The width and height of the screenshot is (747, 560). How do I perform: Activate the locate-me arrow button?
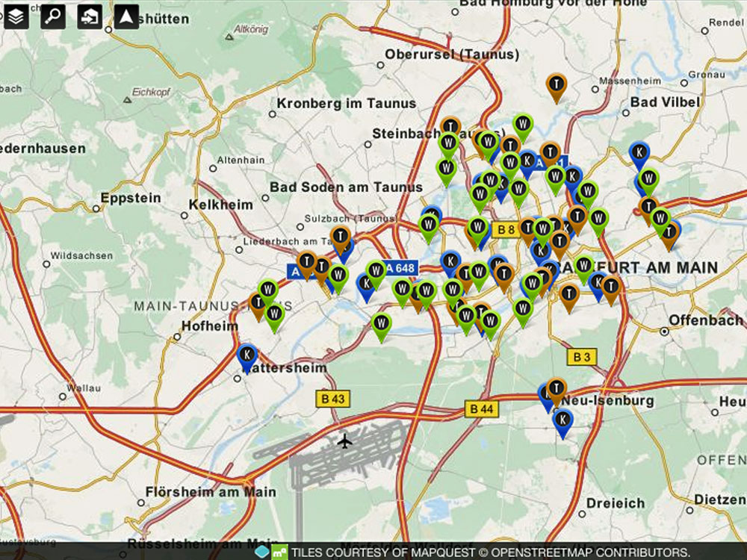coord(126,16)
